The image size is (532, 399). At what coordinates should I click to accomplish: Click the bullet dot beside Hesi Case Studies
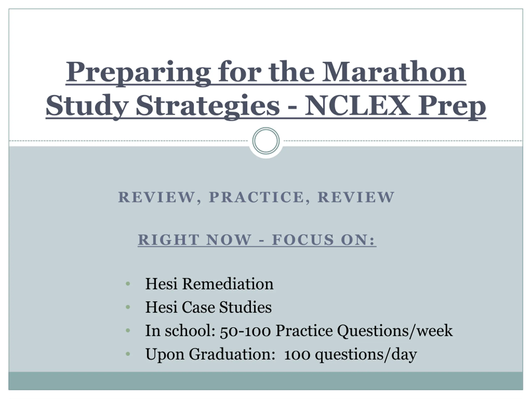coord(128,307)
